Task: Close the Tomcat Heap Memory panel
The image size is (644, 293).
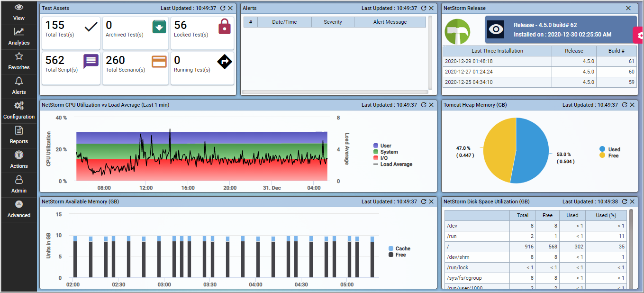Action: (632, 105)
